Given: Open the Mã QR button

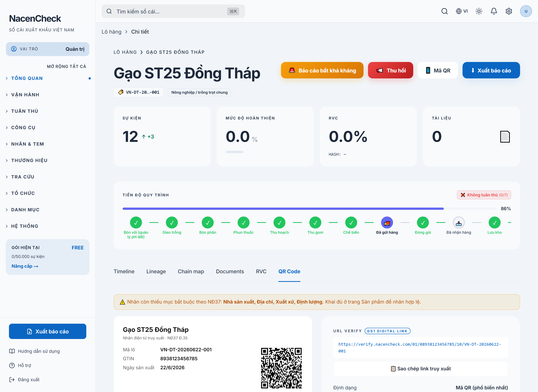Looking at the screenshot, I should click(437, 70).
